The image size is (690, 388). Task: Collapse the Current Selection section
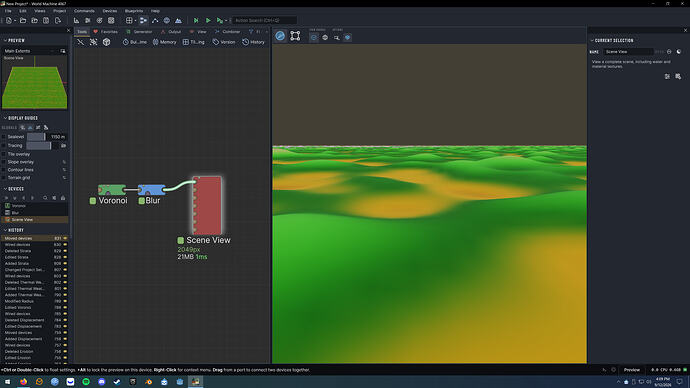pos(592,40)
